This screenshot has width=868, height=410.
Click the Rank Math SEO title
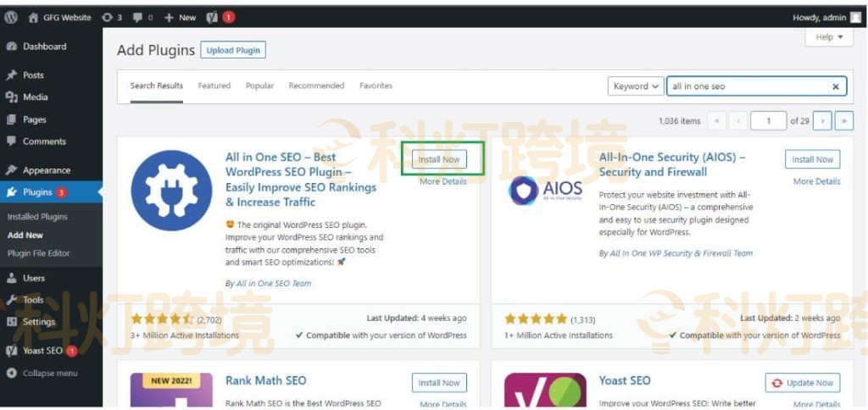265,380
